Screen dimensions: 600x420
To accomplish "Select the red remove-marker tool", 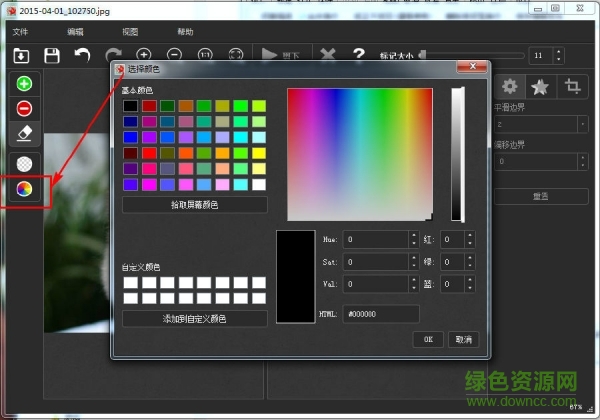I will [24, 108].
